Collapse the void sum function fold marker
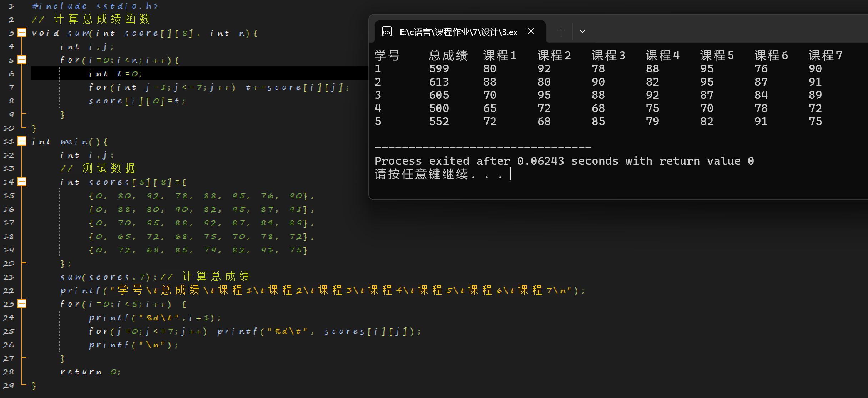The image size is (868, 398). pyautogui.click(x=22, y=33)
